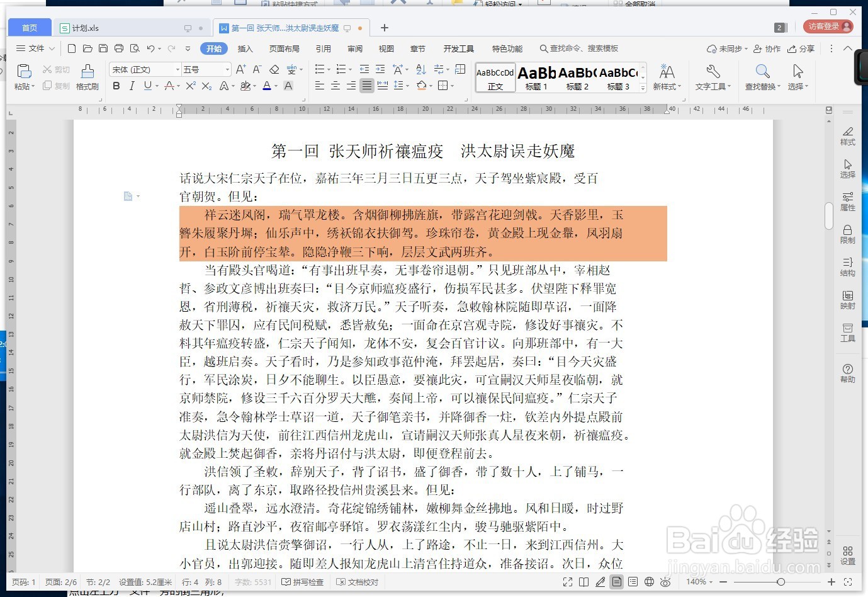The width and height of the screenshot is (868, 597).
Task: Undo the last action
Action: (x=150, y=48)
